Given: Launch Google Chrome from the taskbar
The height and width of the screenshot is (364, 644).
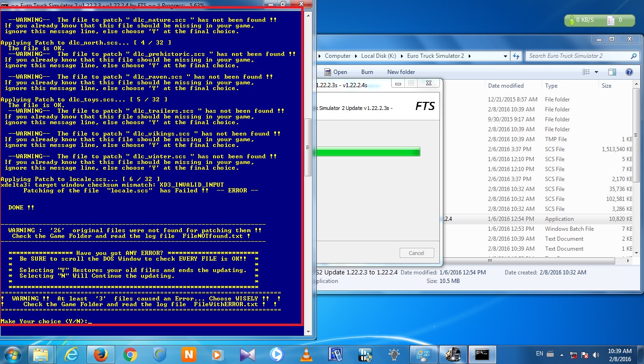Looking at the screenshot, I should (130, 355).
